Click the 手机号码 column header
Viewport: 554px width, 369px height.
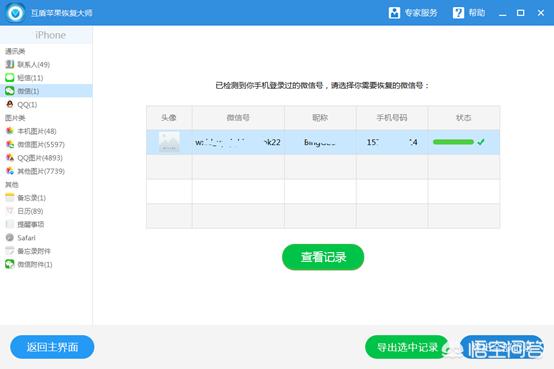point(392,118)
